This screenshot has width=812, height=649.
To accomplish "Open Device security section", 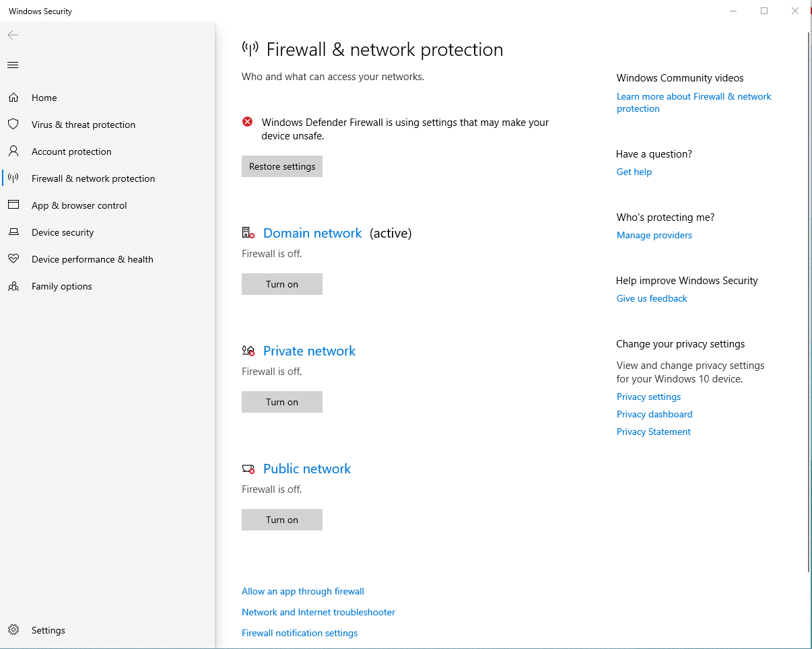I will tap(63, 232).
